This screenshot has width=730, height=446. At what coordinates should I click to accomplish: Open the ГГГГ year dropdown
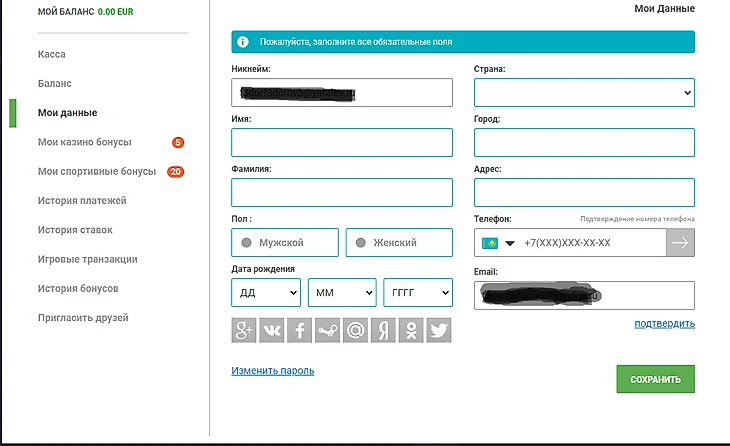point(418,293)
